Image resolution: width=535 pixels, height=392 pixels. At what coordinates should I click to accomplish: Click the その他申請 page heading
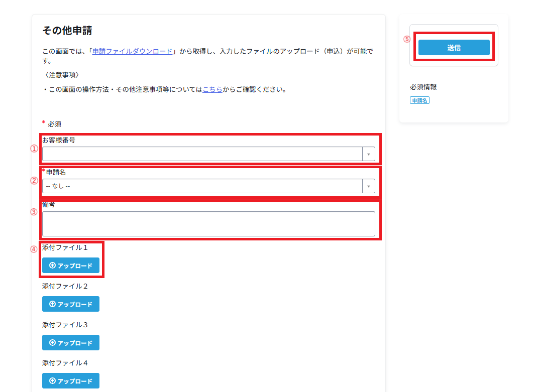[x=67, y=31]
